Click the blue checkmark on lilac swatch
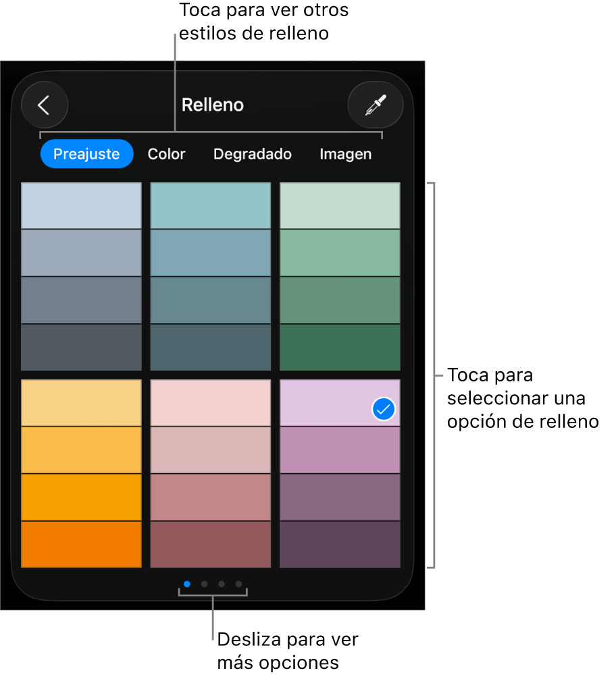 383,409
